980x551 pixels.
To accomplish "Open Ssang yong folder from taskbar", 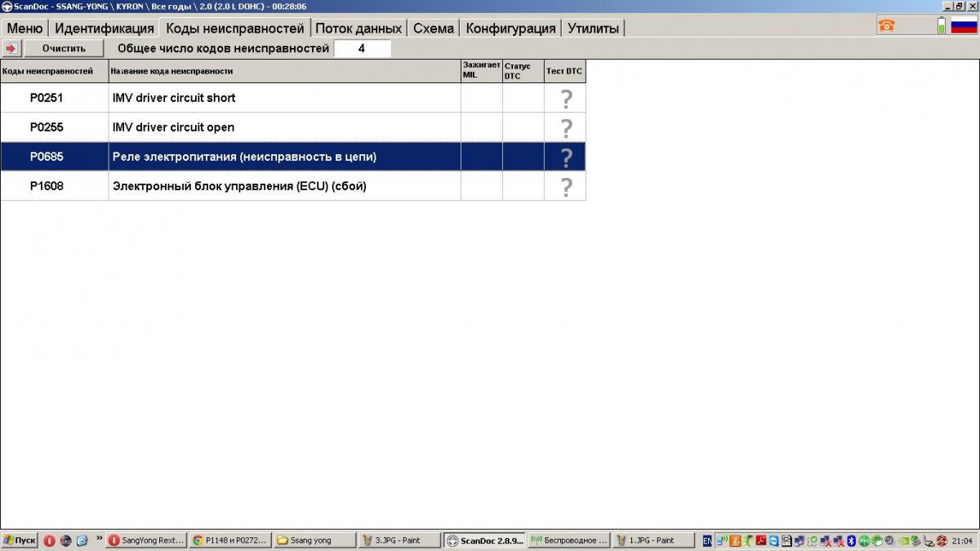I will [314, 540].
